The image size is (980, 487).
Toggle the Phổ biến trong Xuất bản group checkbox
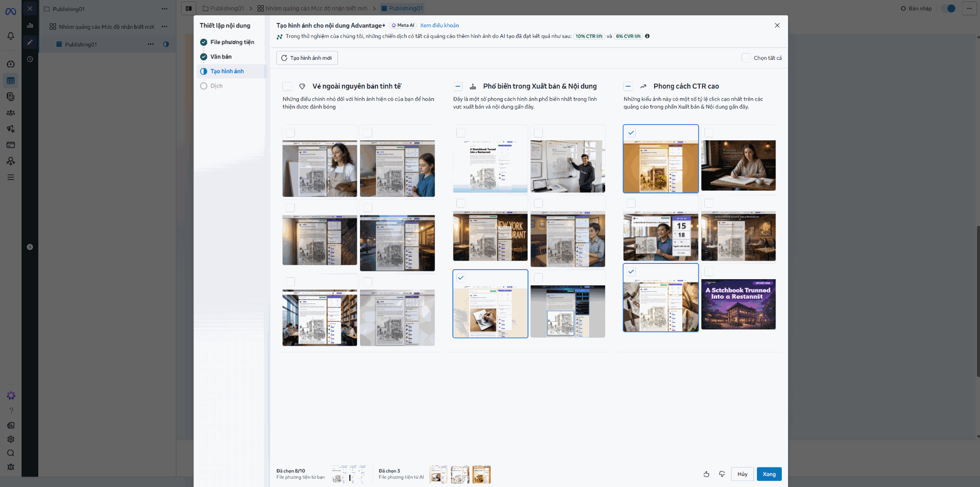tap(458, 86)
